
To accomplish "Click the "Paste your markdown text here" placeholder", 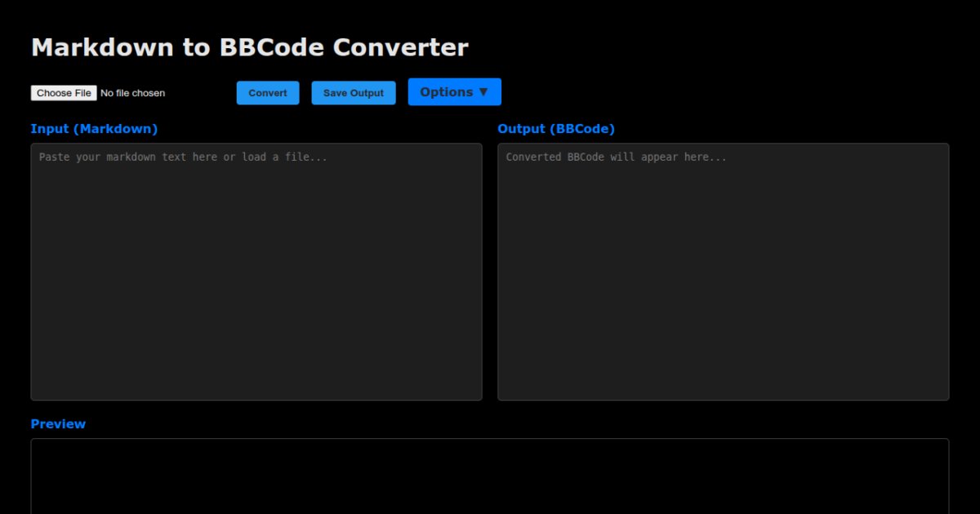I will point(183,157).
